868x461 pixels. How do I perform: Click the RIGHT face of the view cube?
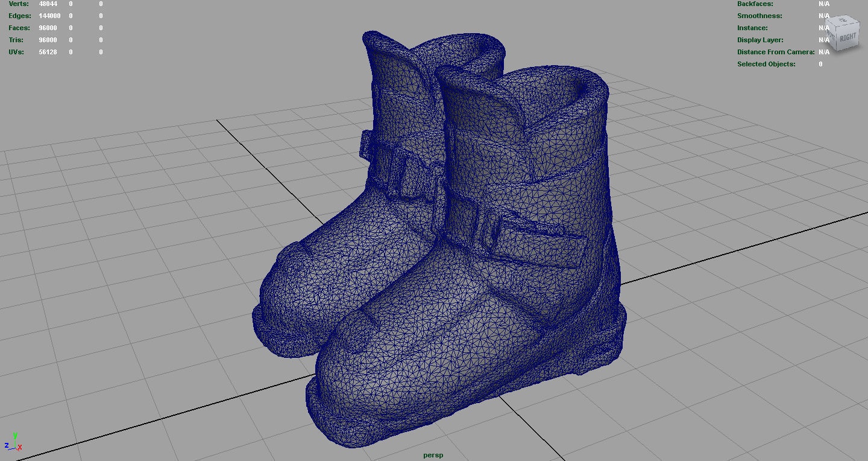click(x=848, y=37)
